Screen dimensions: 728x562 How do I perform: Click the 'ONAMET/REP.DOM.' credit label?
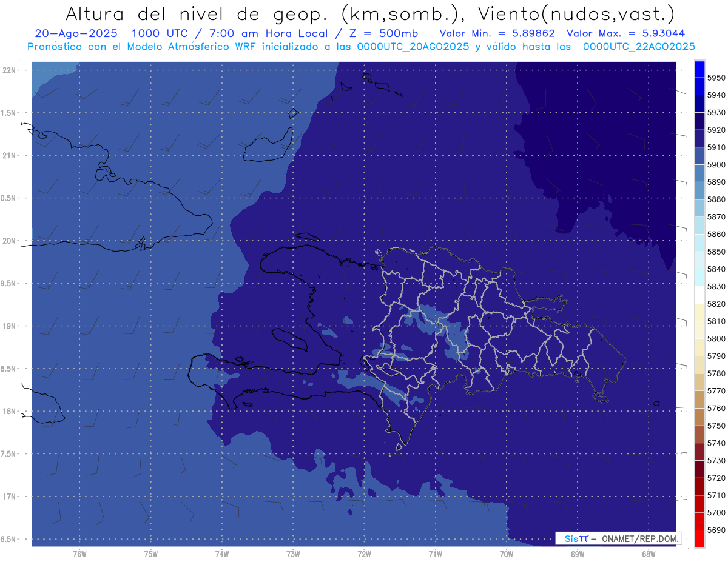click(x=639, y=538)
